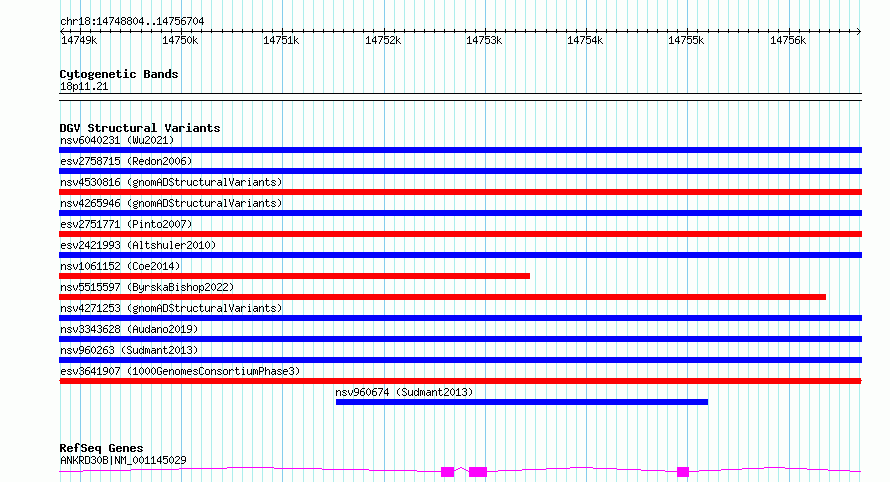Image resolution: width=890 pixels, height=482 pixels.
Task: Click the first magenta exon of ANKRD30B
Action: (x=448, y=472)
